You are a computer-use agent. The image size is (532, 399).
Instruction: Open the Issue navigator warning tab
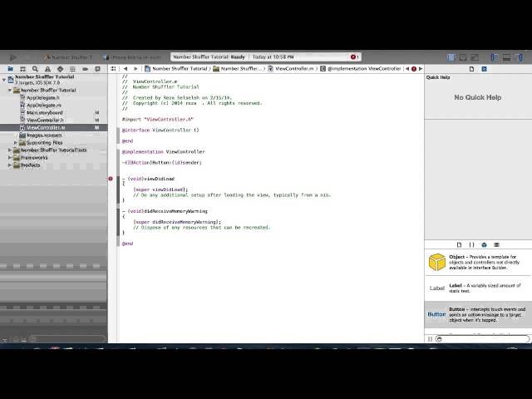(48, 69)
